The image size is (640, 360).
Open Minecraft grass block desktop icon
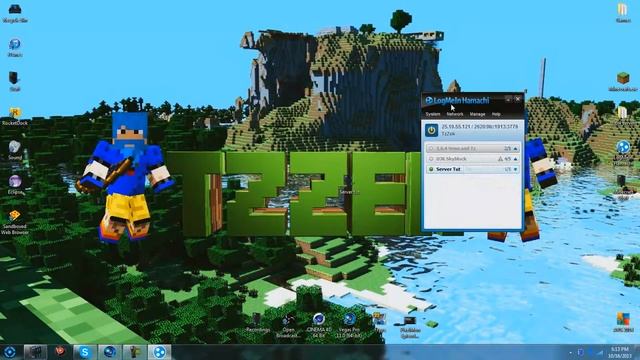pos(623,82)
